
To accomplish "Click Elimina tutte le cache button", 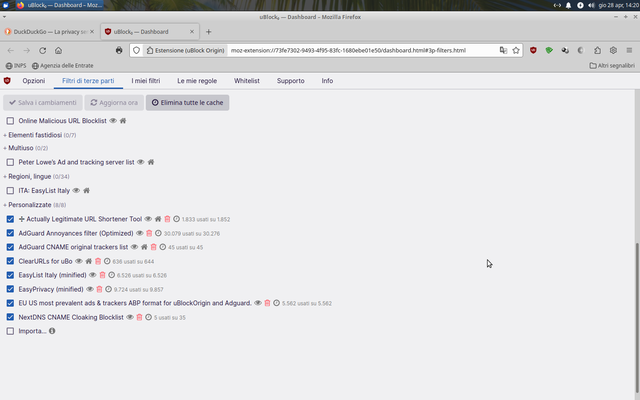I will coord(187,103).
